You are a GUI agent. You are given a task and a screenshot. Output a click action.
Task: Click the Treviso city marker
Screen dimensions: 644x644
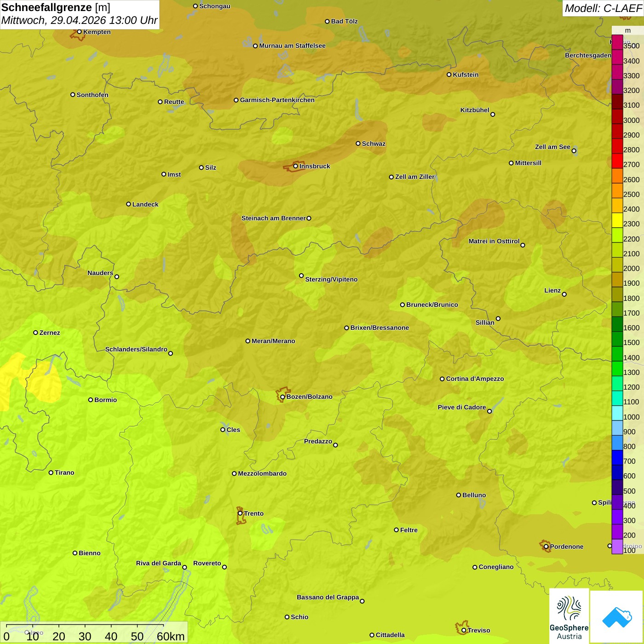coord(464,630)
